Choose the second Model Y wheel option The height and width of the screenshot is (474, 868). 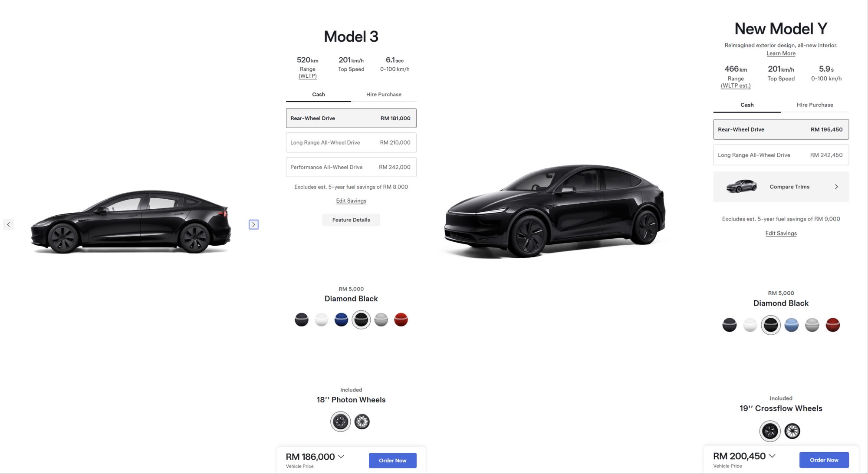[792, 431]
